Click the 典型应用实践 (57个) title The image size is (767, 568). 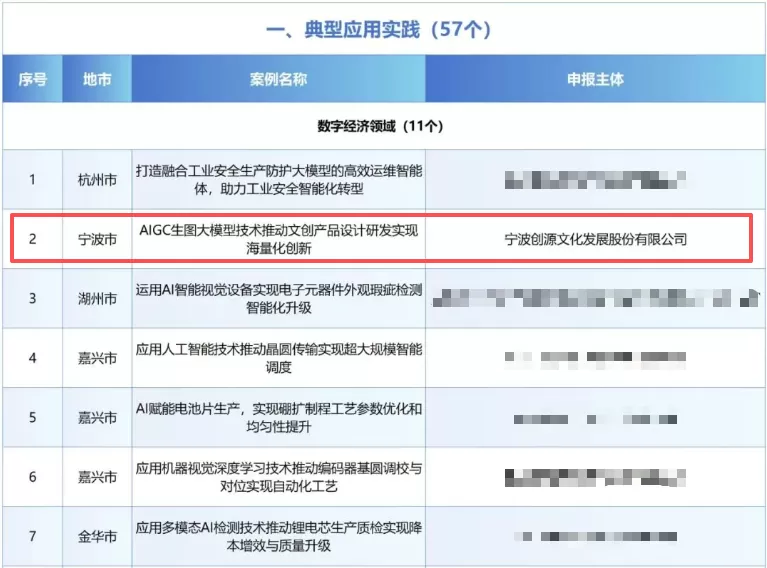(379, 29)
